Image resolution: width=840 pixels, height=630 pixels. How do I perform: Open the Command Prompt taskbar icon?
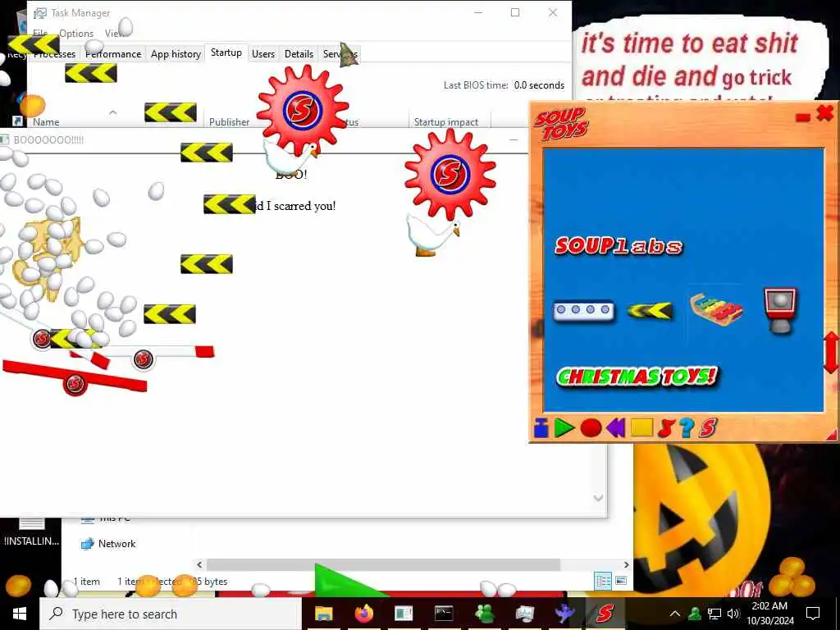tap(444, 614)
